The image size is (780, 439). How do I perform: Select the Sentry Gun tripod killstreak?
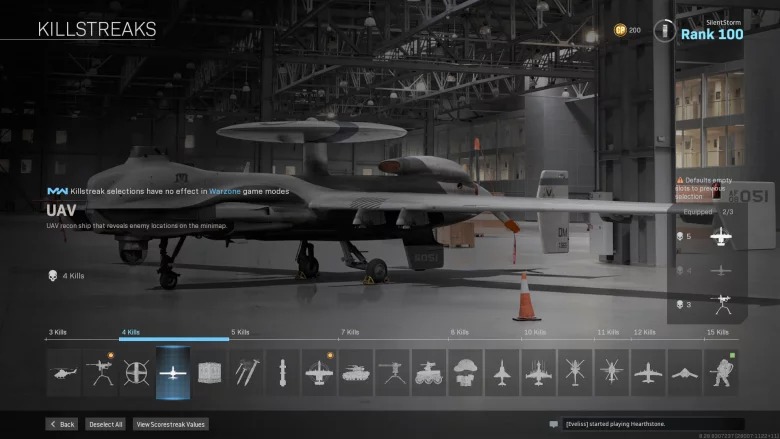click(392, 373)
